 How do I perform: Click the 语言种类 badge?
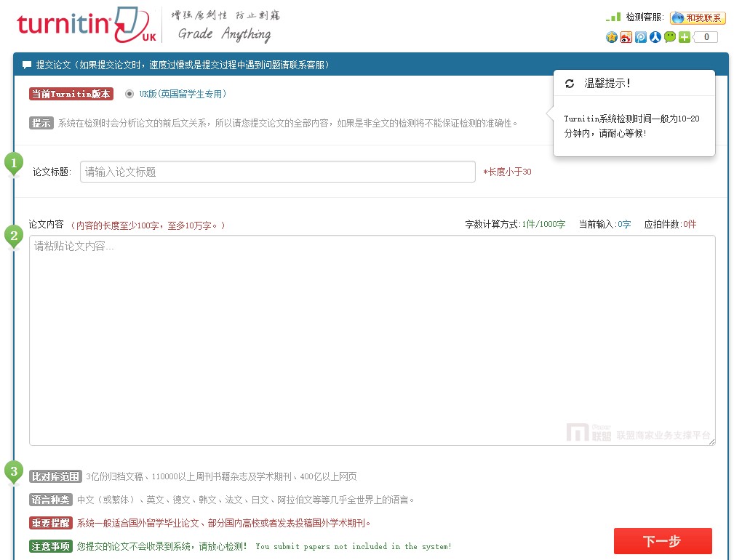50,500
